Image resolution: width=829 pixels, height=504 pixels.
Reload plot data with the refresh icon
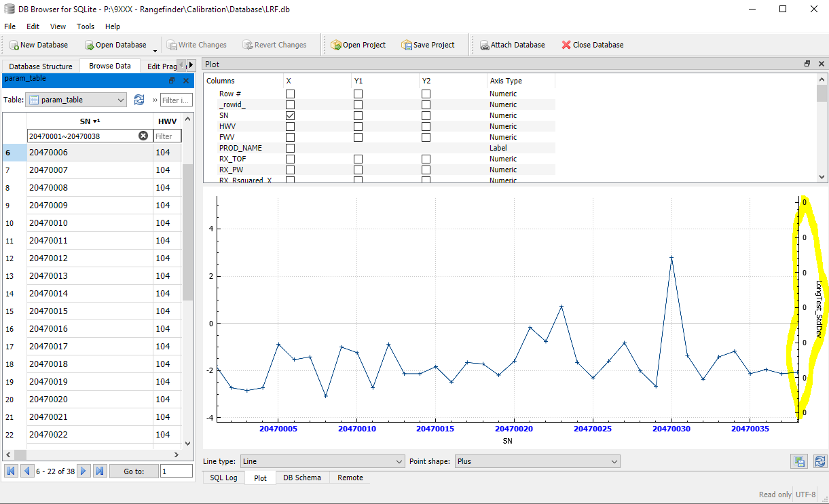coord(819,461)
